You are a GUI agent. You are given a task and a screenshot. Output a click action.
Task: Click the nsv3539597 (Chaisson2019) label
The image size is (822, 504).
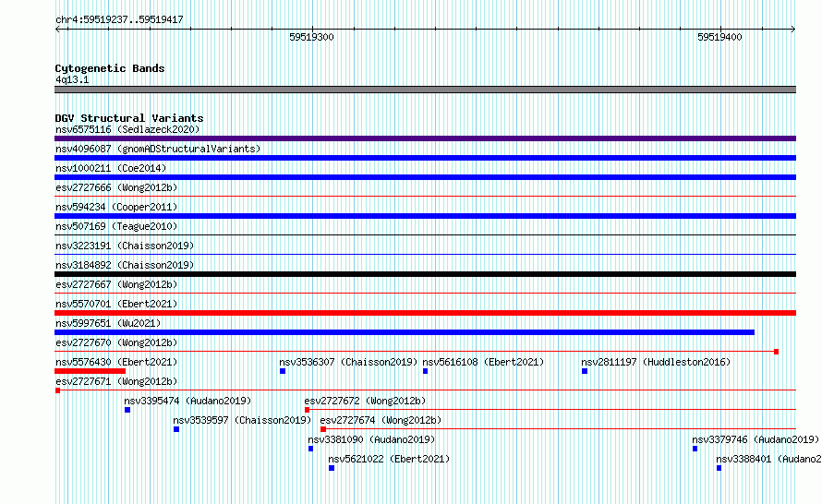click(242, 420)
